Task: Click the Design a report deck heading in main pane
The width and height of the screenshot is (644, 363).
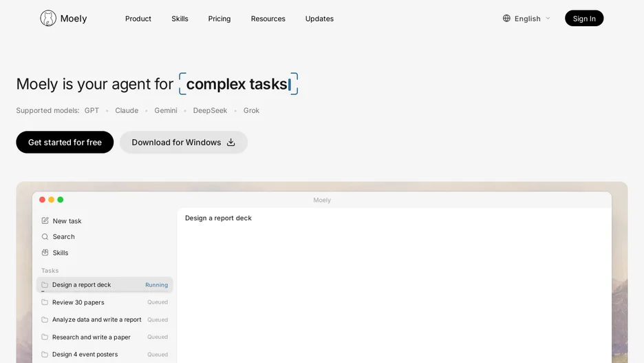Action: click(218, 218)
